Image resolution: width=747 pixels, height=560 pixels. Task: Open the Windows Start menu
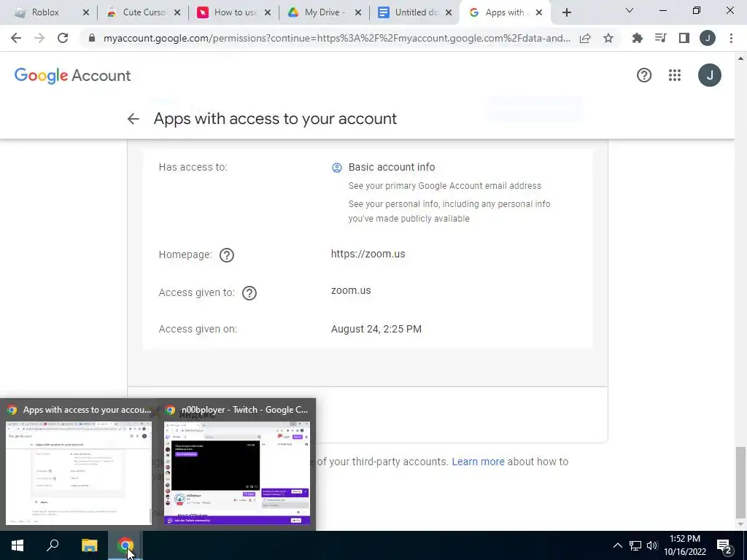(x=18, y=545)
